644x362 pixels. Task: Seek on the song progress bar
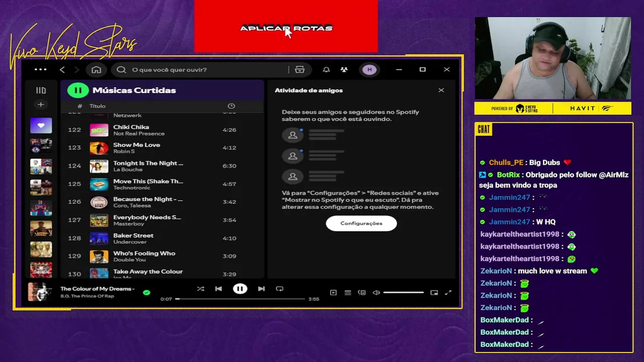coord(240,299)
